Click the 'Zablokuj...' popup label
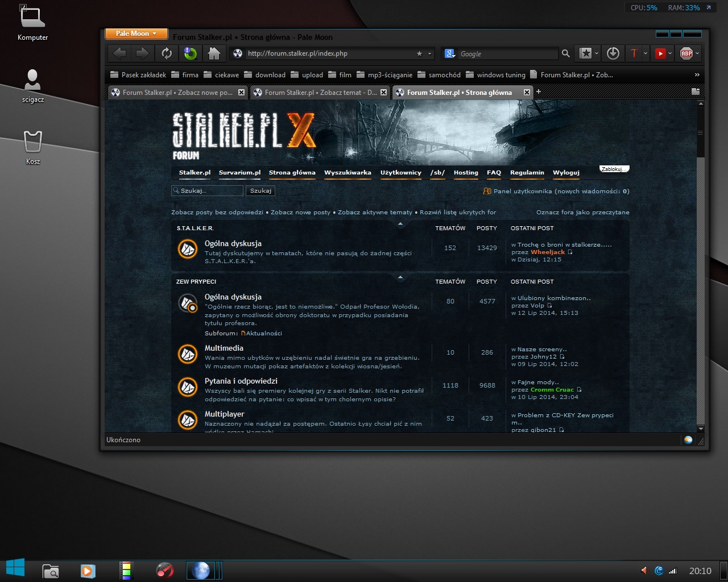 click(x=614, y=169)
